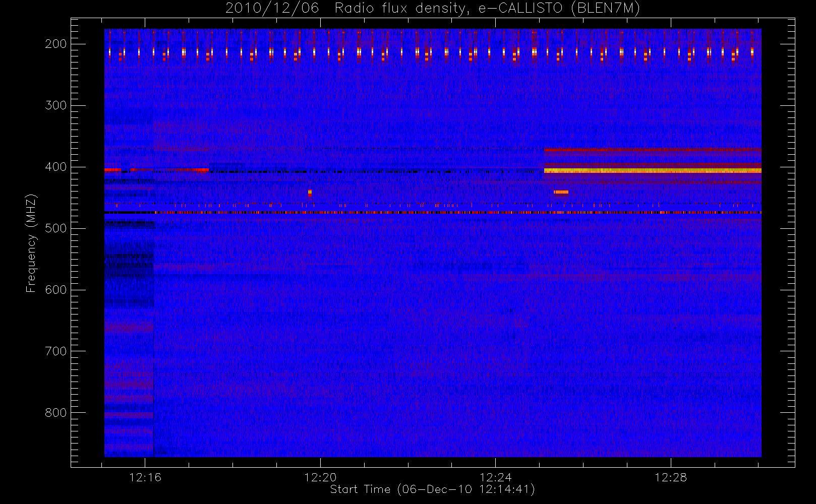The image size is (816, 504).
Task: Click the 600 frequency tick label
Action: [55, 290]
